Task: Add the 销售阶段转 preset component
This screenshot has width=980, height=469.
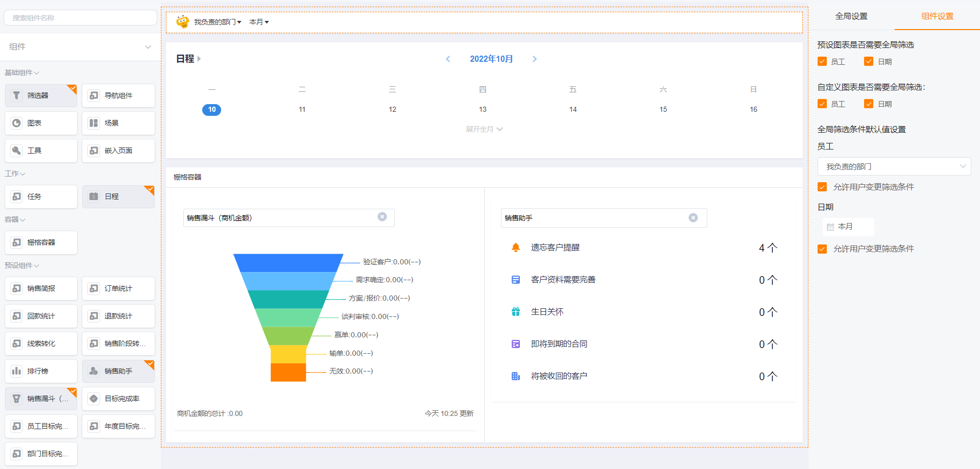Action: (x=118, y=343)
